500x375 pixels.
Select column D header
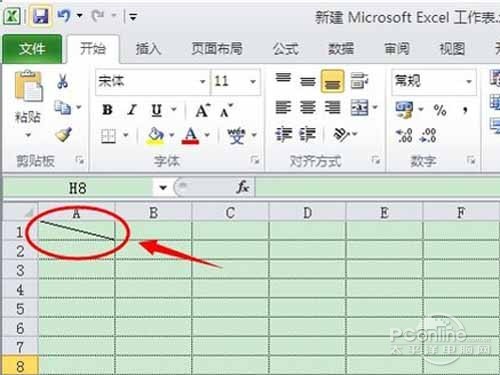pos(307,212)
